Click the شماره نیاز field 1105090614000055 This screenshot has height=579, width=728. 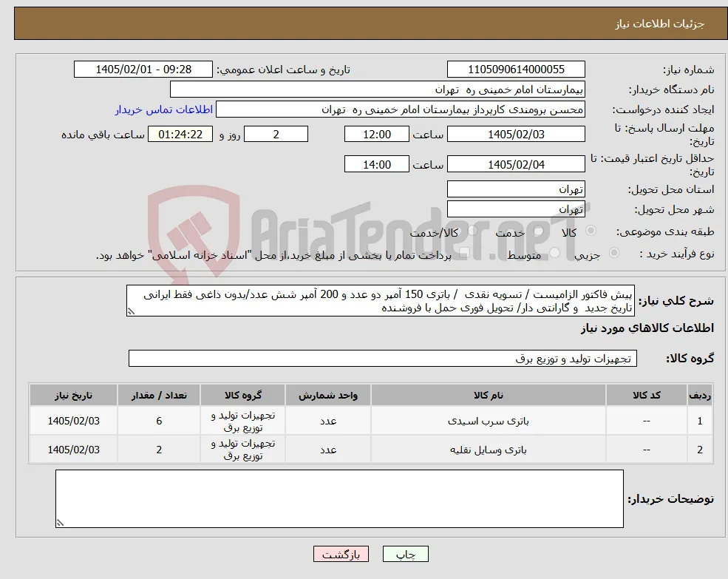516,70
